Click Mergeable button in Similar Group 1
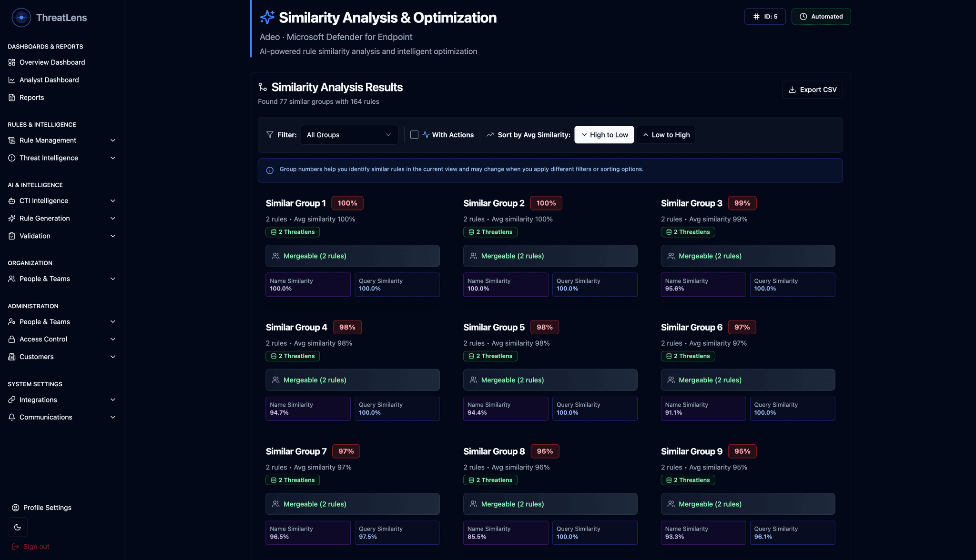 (x=353, y=256)
